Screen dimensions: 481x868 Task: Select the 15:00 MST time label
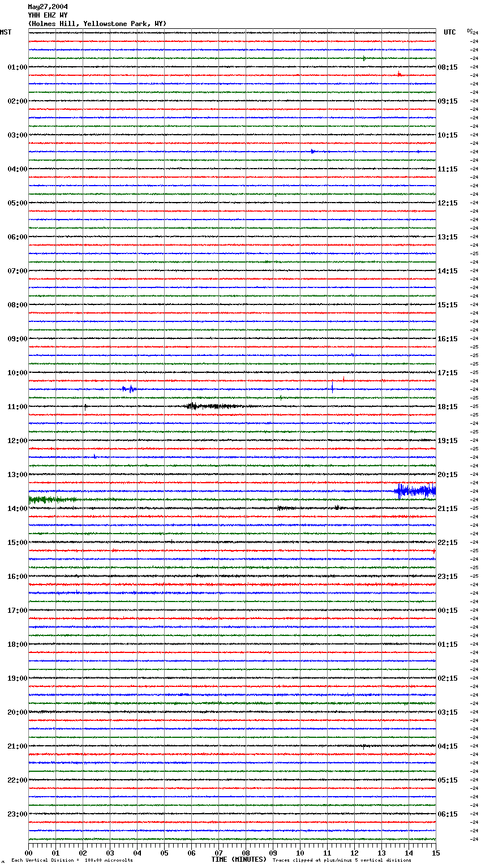point(18,543)
